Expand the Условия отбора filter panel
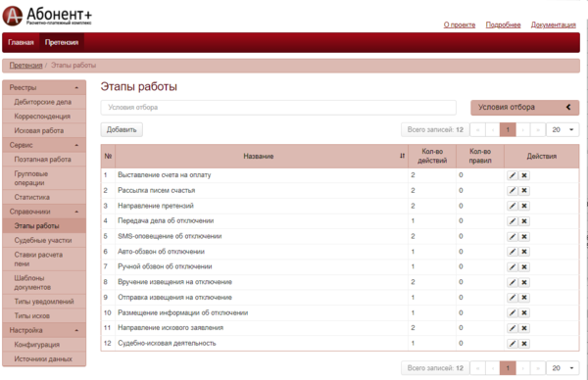Image resolution: width=588 pixels, height=380 pixels. pyautogui.click(x=524, y=107)
